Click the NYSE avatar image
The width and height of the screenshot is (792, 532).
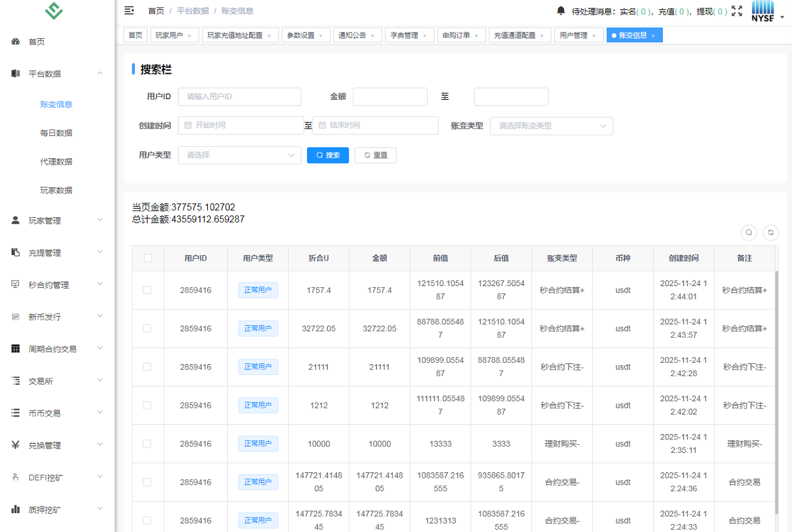(763, 11)
